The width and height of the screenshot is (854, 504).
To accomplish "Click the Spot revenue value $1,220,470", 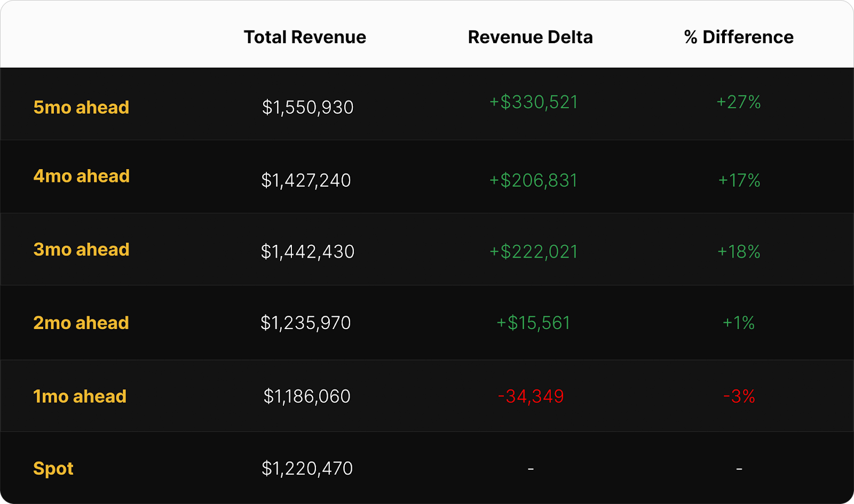I will [307, 469].
